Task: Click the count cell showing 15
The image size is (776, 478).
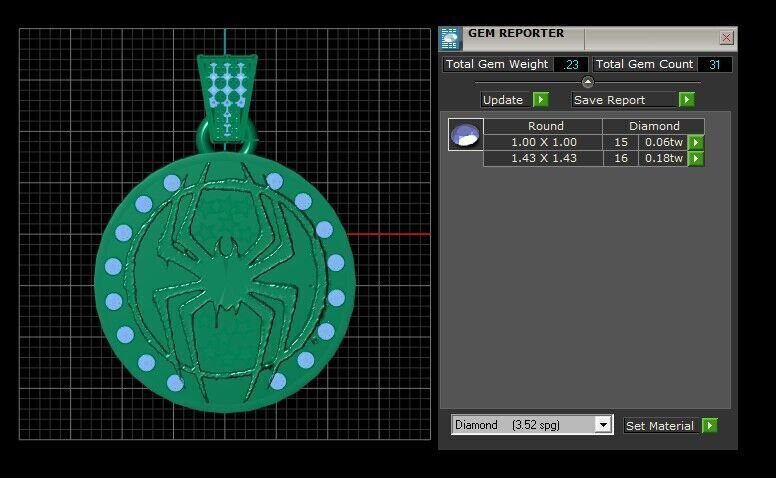Action: 621,143
